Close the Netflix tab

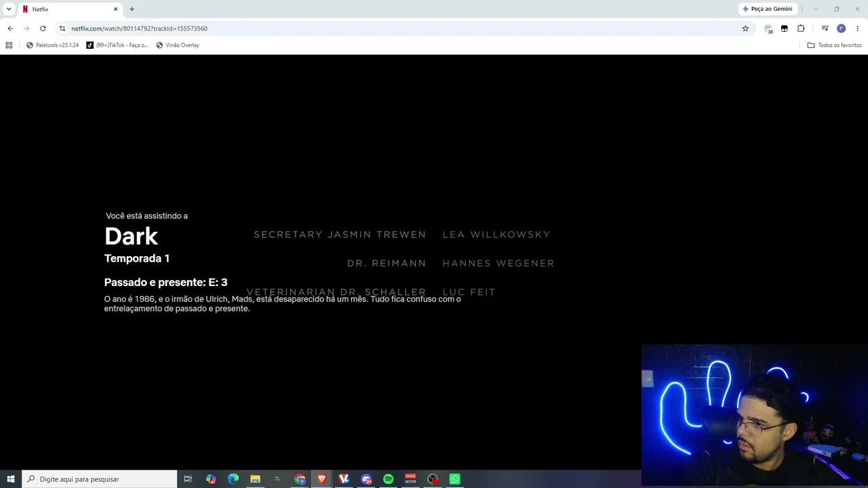click(x=115, y=9)
